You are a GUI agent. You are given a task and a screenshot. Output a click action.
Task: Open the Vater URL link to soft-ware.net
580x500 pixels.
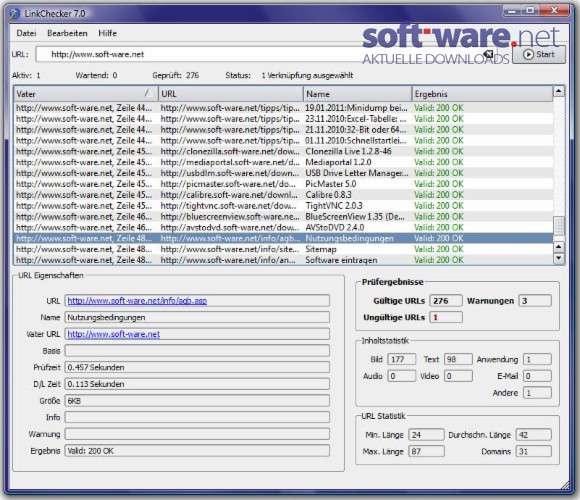tap(114, 334)
